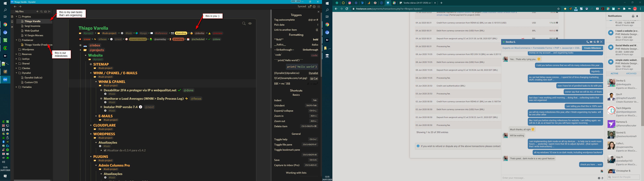The height and width of the screenshot is (181, 644).
Task: Start voice call with Devika G.
Action: (x=587, y=42)
